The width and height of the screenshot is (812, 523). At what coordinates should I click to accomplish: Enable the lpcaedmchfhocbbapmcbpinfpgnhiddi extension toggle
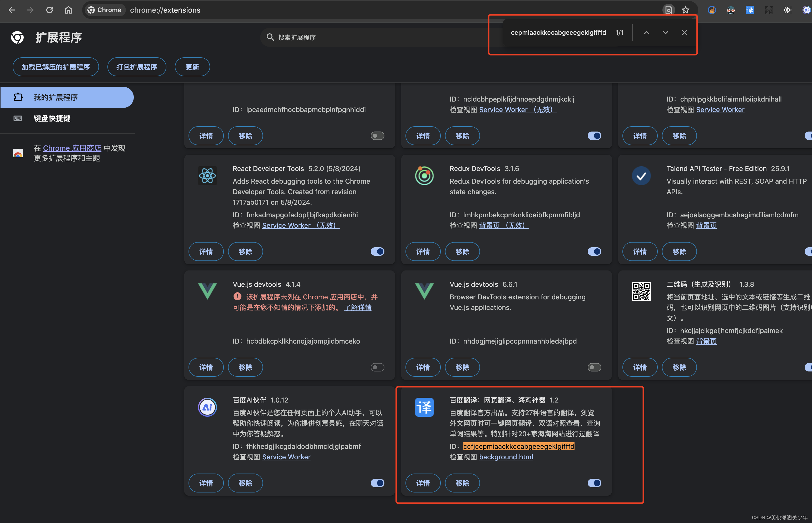click(x=377, y=136)
